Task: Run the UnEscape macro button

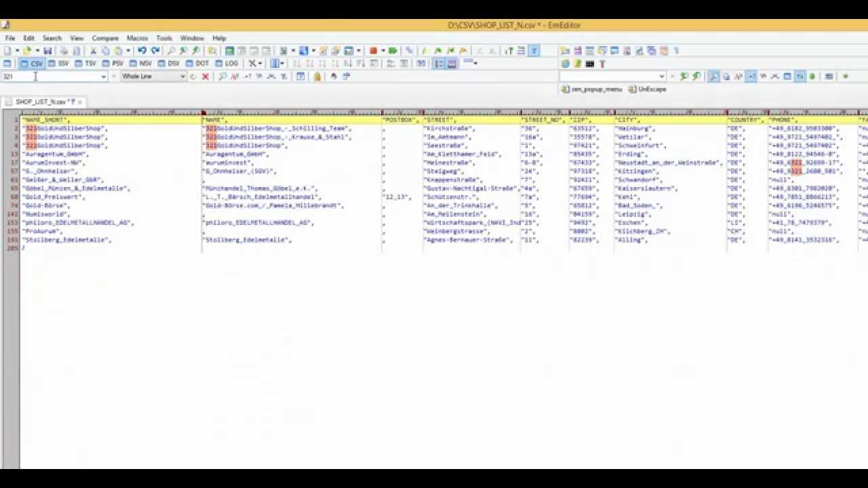Action: pos(648,89)
